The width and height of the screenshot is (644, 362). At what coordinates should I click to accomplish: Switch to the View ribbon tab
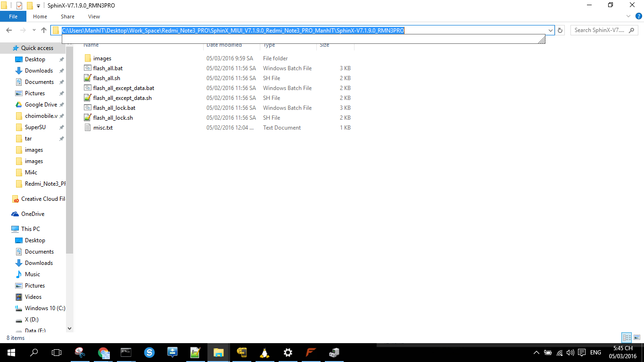tap(94, 16)
